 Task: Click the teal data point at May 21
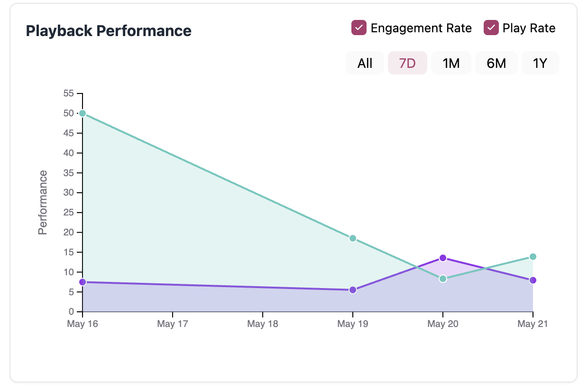click(x=533, y=258)
